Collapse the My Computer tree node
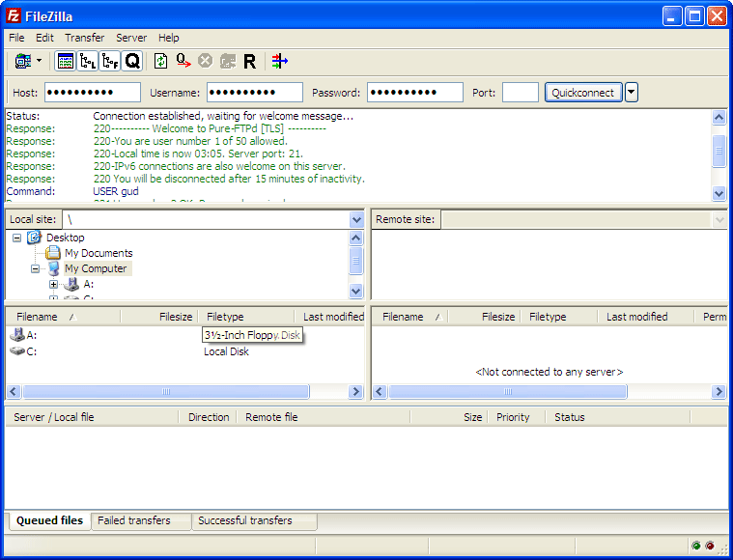Image resolution: width=733 pixels, height=560 pixels. pos(36,269)
